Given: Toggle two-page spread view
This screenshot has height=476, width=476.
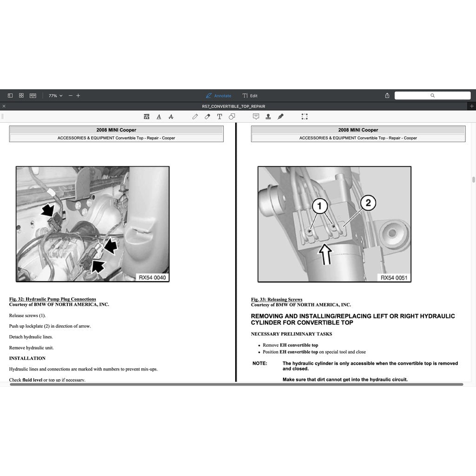Looking at the screenshot, I should pyautogui.click(x=33, y=96).
